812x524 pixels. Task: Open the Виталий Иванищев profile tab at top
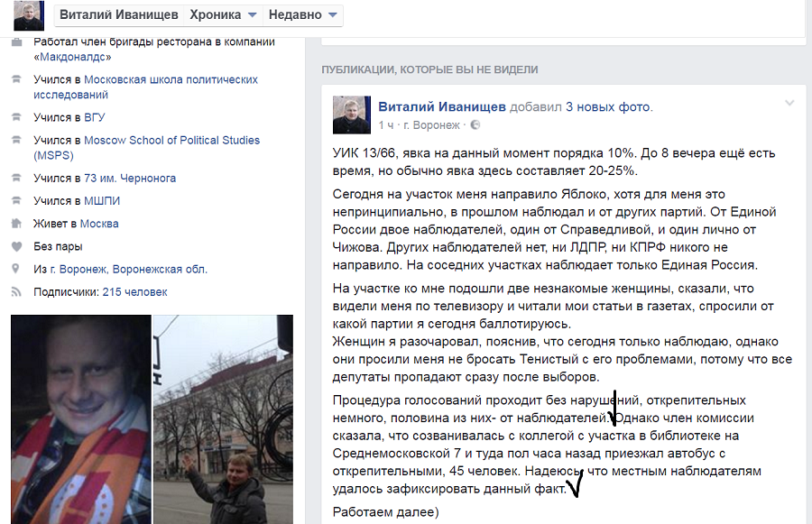click(118, 14)
